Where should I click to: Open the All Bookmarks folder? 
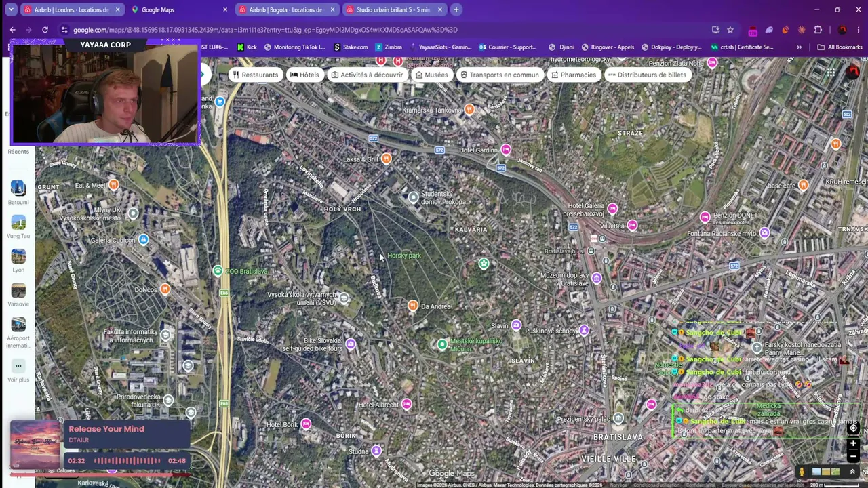840,47
